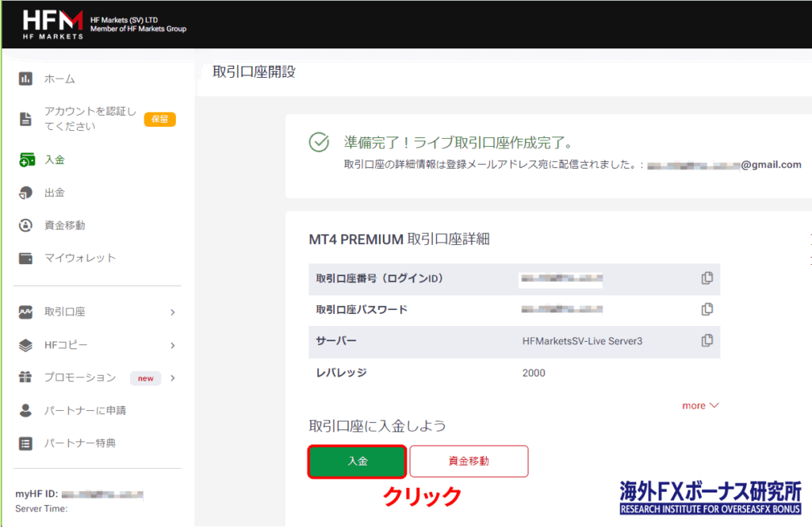Show more account details via 'more'
Image resolution: width=812 pixels, height=529 pixels.
coord(700,405)
